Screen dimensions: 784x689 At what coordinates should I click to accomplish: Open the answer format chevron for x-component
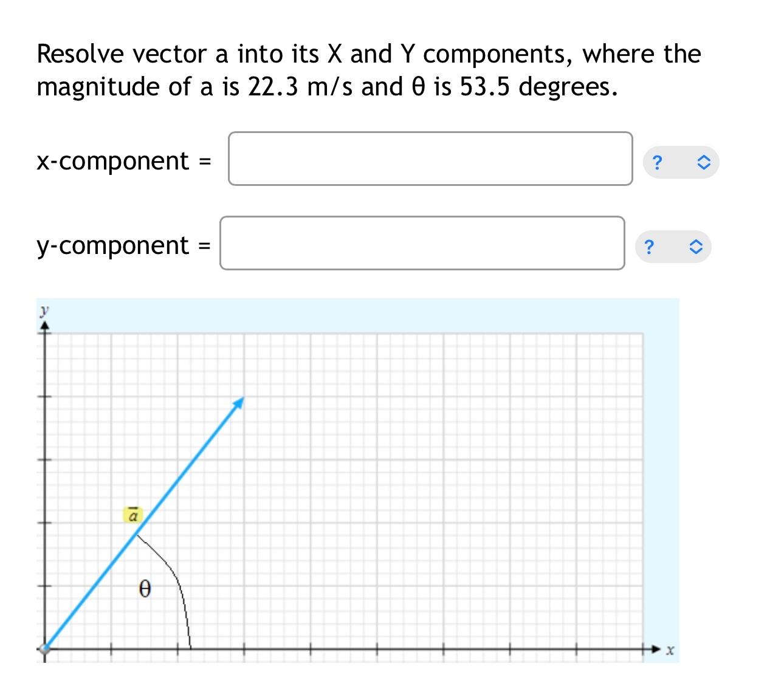coord(704,162)
